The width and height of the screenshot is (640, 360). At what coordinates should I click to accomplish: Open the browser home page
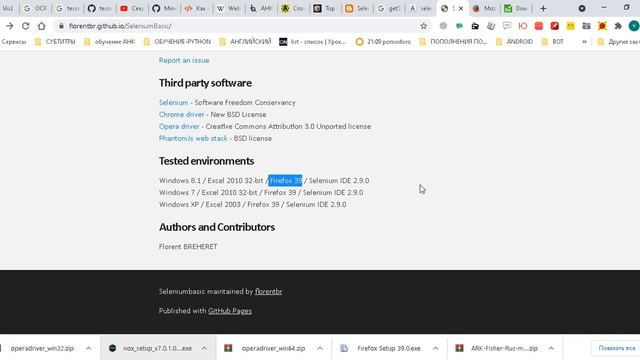pyautogui.click(x=41, y=26)
